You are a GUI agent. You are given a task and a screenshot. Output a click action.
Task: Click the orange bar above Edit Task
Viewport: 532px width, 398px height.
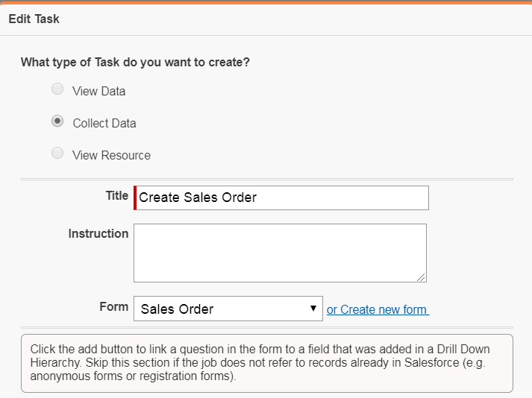[x=266, y=1]
